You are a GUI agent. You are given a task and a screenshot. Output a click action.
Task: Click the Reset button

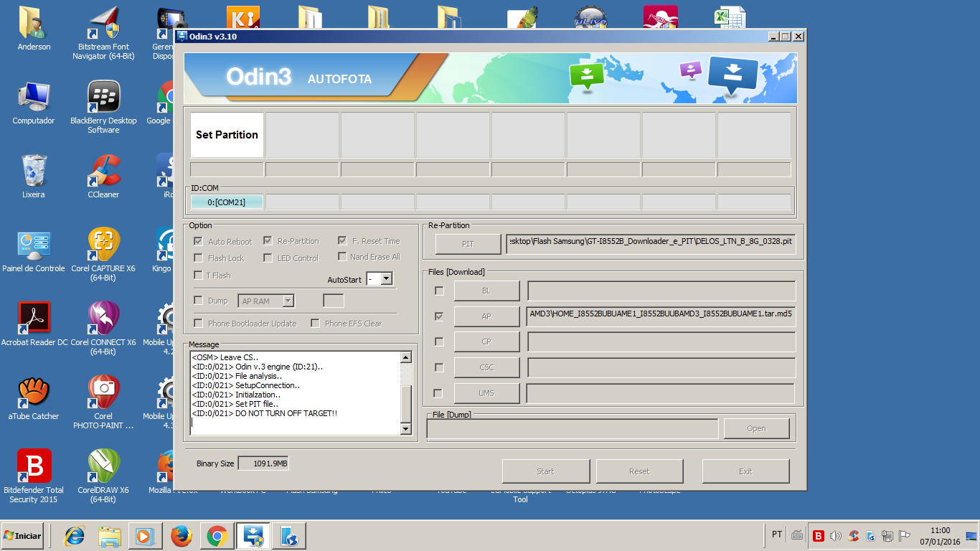(x=639, y=471)
